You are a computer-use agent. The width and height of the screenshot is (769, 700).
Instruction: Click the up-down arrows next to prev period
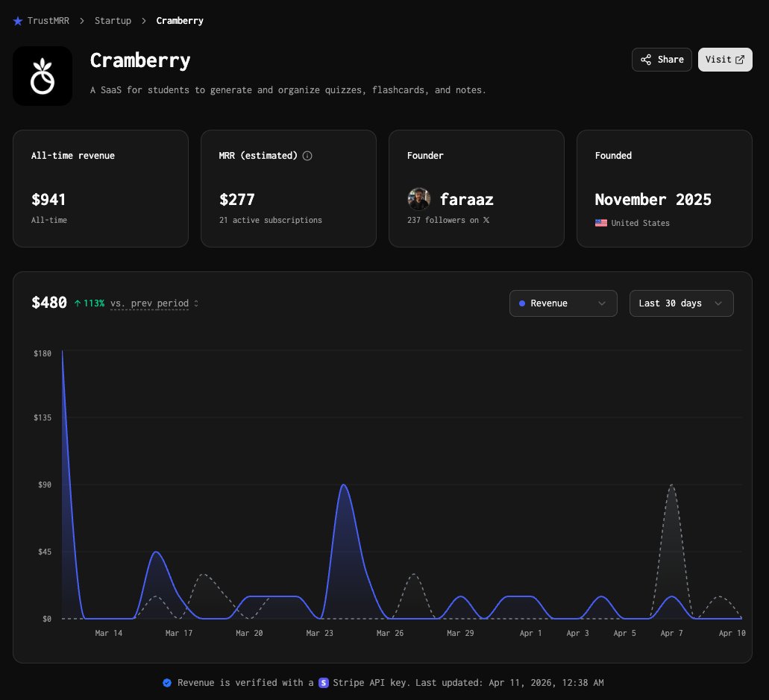[x=196, y=303]
